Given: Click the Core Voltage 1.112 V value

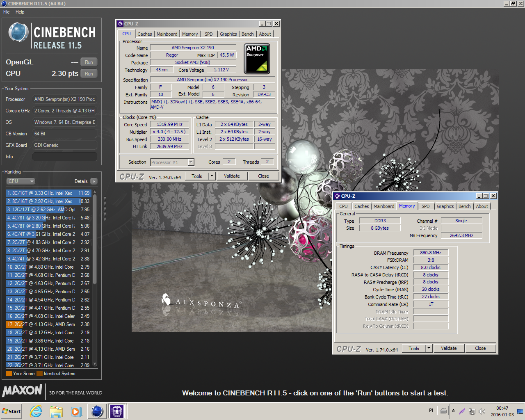Looking at the screenshot, I should pos(221,70).
